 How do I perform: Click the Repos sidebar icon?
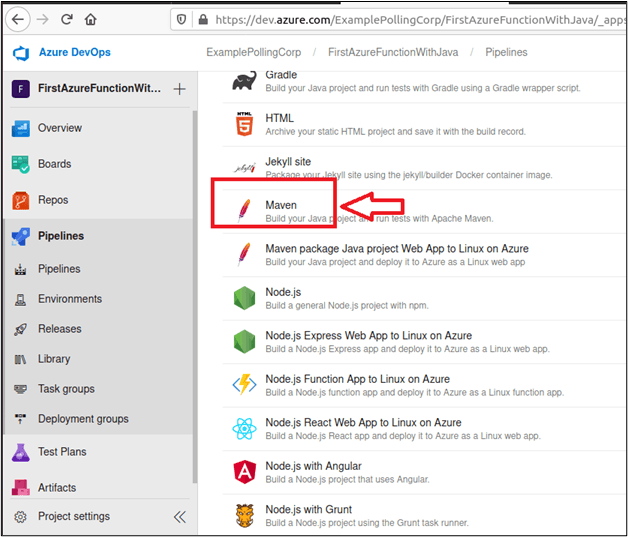(x=20, y=200)
